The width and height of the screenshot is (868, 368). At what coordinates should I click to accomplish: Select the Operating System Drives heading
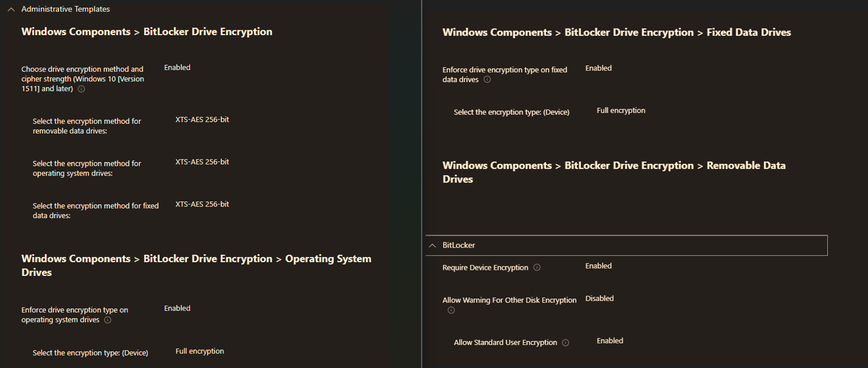[196, 265]
